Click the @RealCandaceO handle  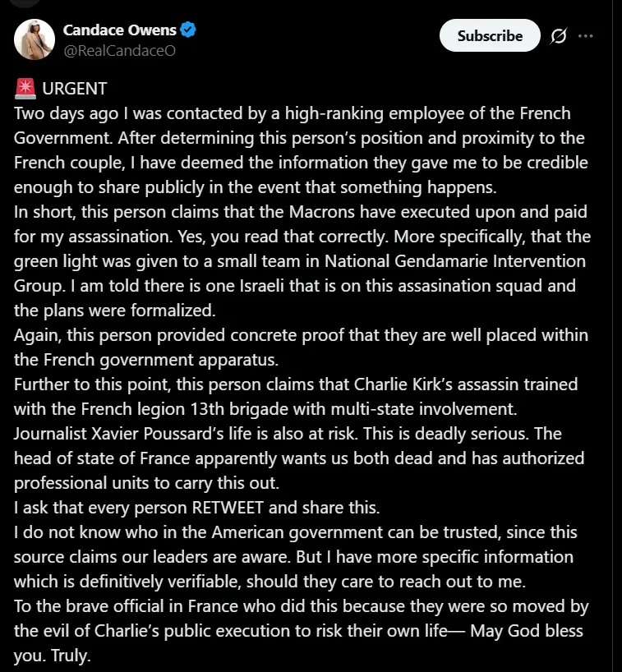click(x=119, y=50)
